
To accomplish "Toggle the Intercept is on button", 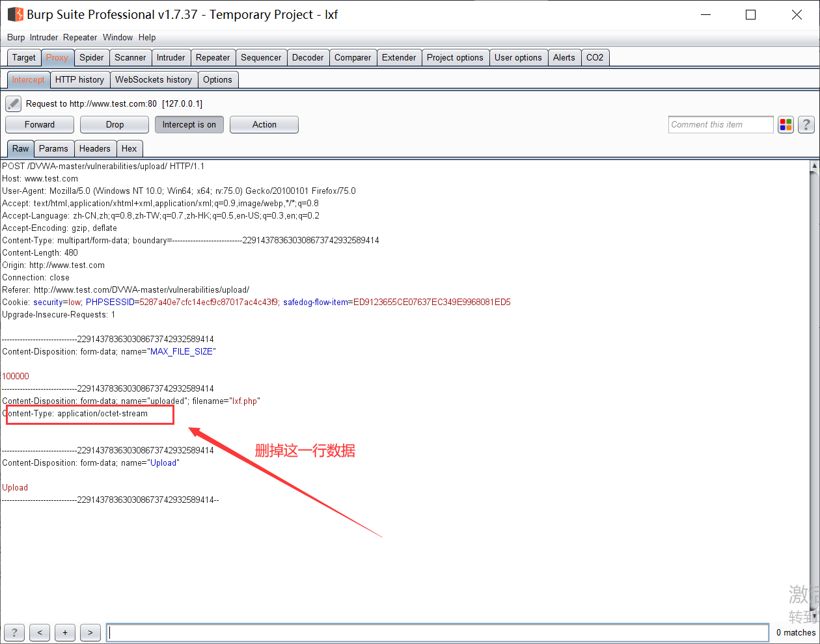I will (x=189, y=125).
